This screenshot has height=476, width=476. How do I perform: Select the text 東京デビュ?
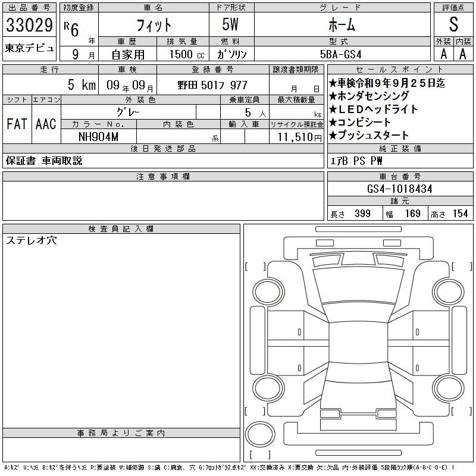(29, 48)
